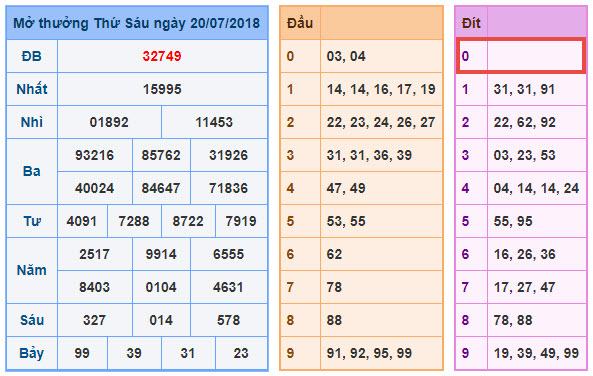Click Đít row values '55, 95'

[x=513, y=221]
